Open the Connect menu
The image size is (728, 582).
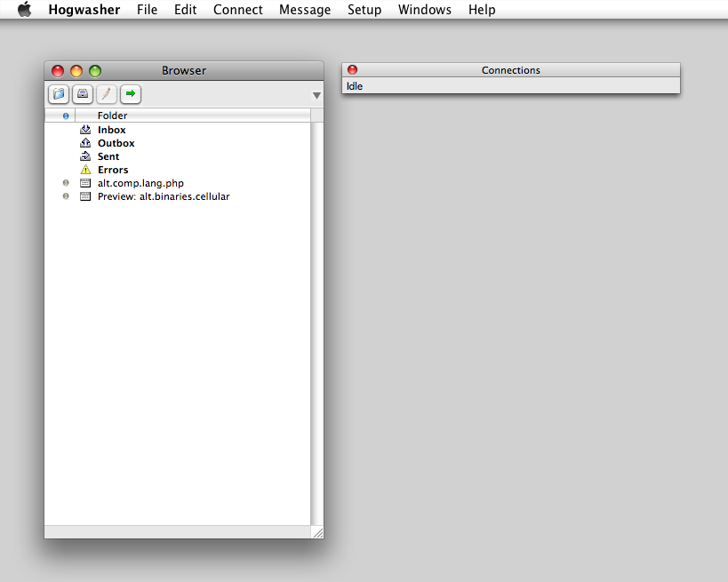(x=237, y=9)
